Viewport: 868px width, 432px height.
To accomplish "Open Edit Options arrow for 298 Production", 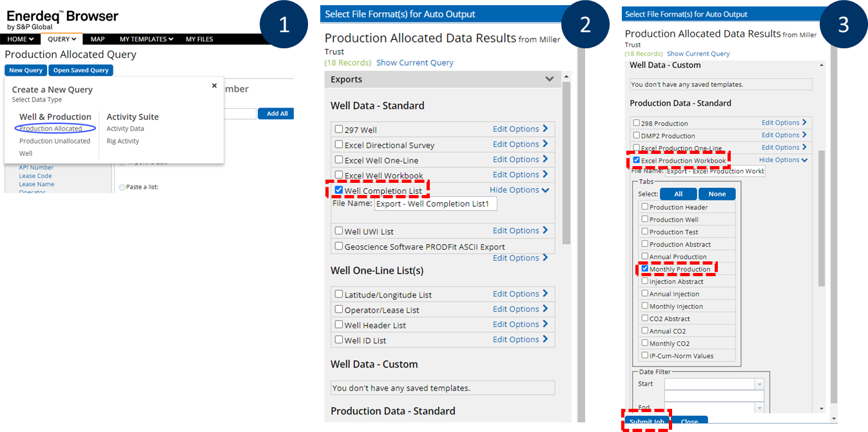I will click(x=804, y=122).
